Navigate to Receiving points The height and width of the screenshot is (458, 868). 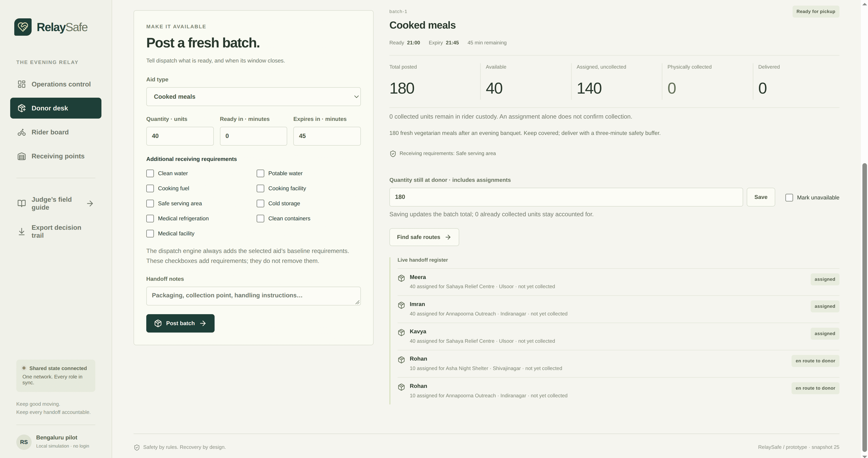(x=56, y=156)
